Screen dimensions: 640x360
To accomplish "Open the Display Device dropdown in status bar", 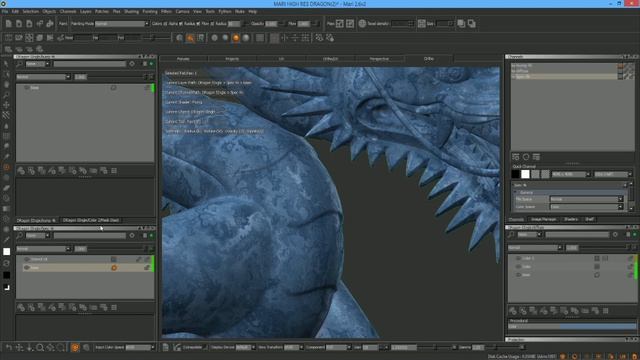I will 245,347.
